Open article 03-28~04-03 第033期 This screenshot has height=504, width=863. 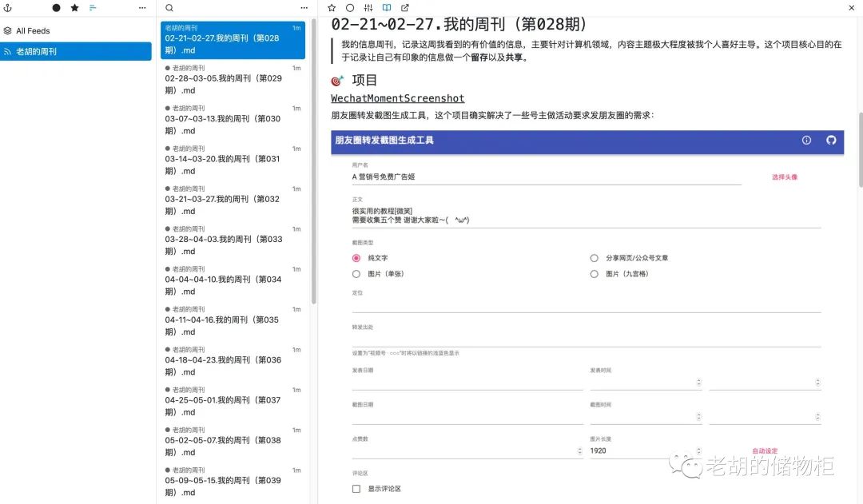click(x=233, y=240)
